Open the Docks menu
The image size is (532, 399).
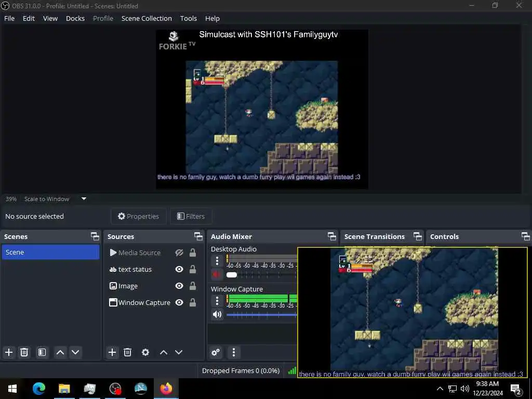(x=75, y=18)
